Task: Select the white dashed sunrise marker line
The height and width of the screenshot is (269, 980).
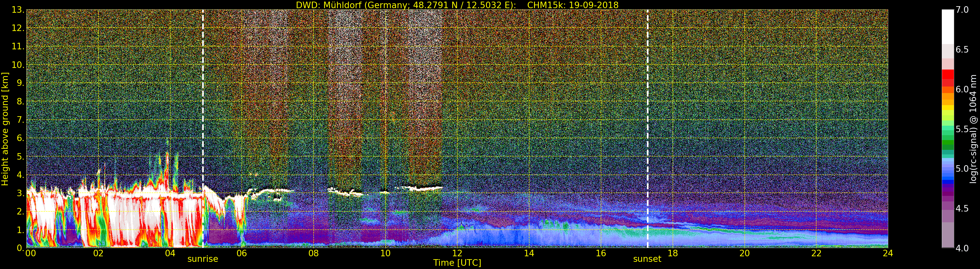Action: [203, 129]
